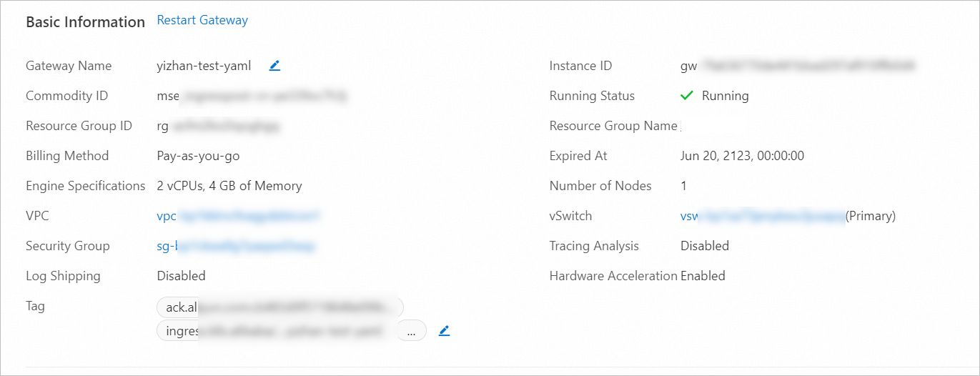This screenshot has height=376, width=980.
Task: Click the Log Shipping Disabled value
Action: (x=181, y=276)
